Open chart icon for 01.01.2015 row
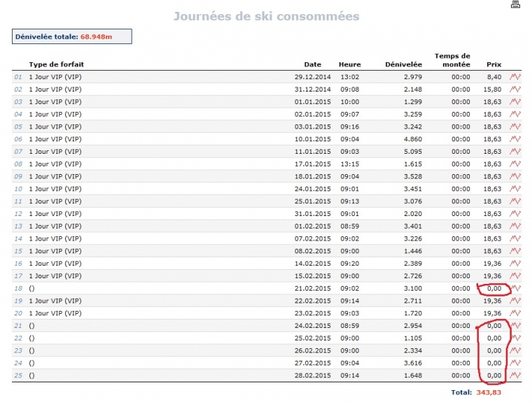The width and height of the screenshot is (532, 402). click(515, 101)
